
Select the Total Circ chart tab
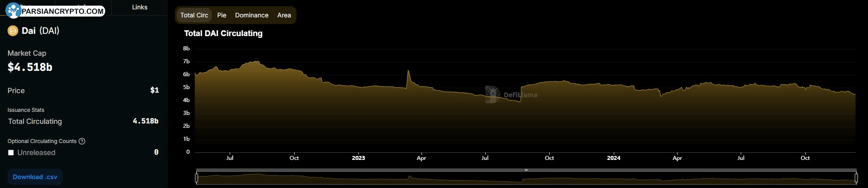pos(194,15)
